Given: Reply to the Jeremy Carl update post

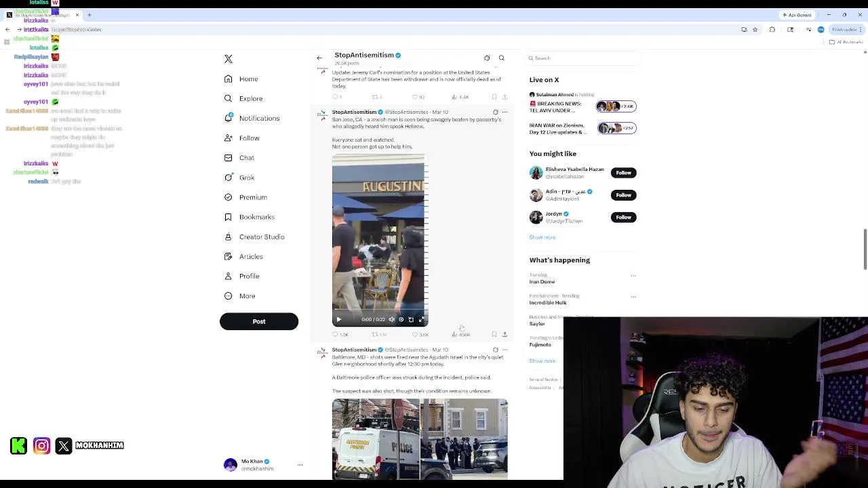Looking at the screenshot, I should click(x=337, y=97).
